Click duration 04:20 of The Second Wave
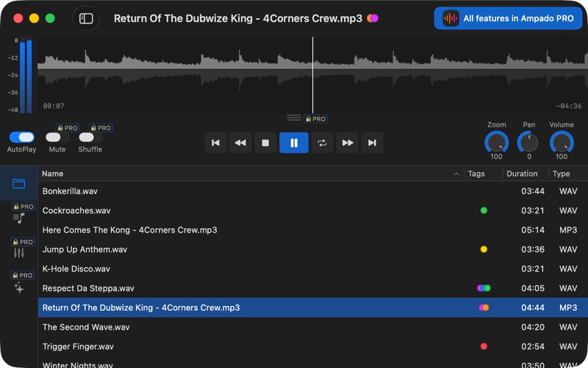The image size is (588, 368). point(532,327)
